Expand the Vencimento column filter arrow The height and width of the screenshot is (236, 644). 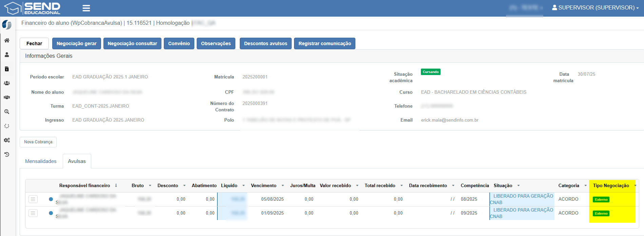pos(283,186)
